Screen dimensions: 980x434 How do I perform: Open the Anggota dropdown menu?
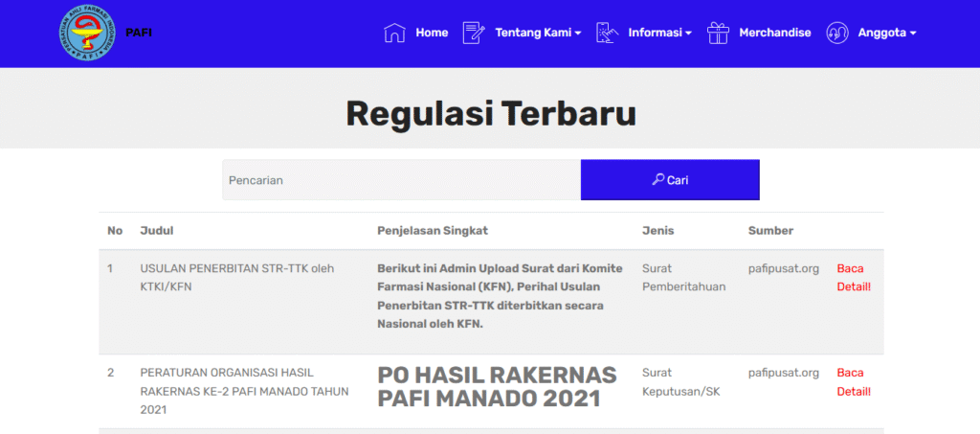(x=887, y=33)
